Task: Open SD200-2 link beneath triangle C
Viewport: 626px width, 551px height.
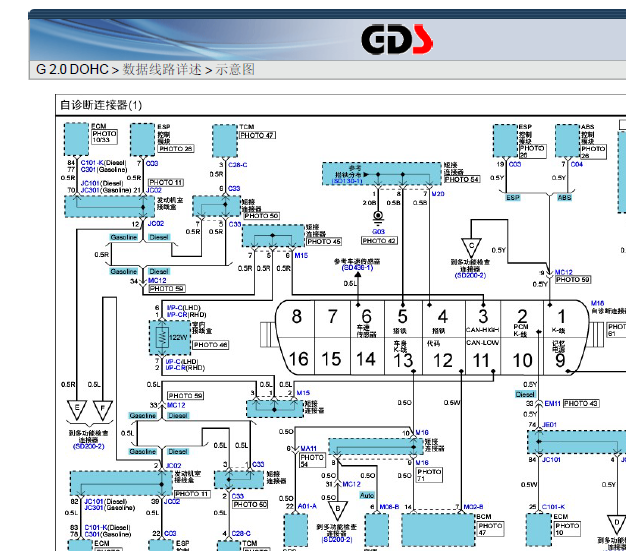Action: tap(470, 276)
